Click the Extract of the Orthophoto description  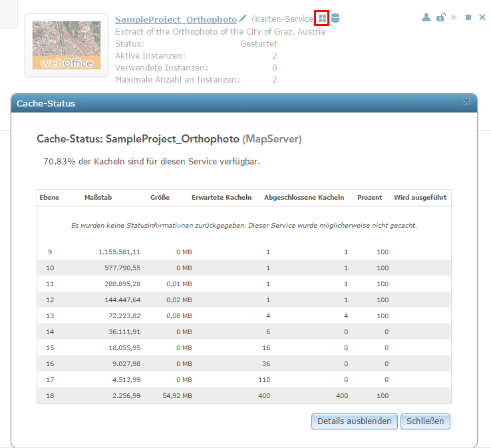click(220, 32)
